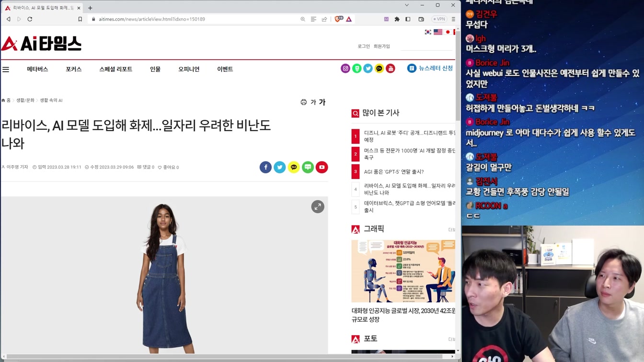
Task: Open reader mode icon in address bar
Action: coord(313,19)
